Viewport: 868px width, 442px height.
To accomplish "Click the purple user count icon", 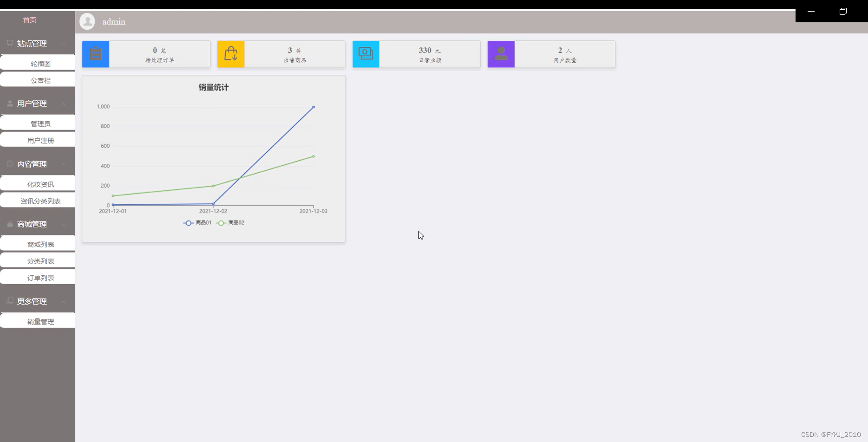I will (x=501, y=54).
